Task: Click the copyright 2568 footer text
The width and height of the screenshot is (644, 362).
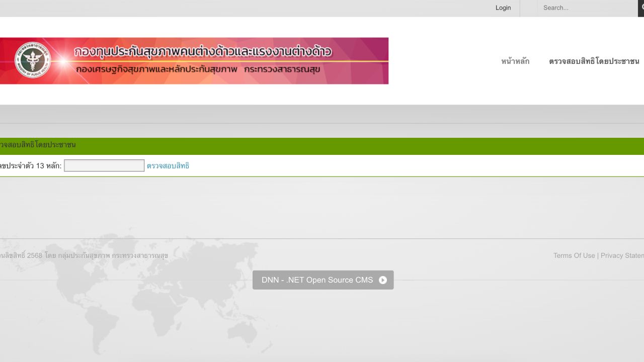Action: (83, 255)
